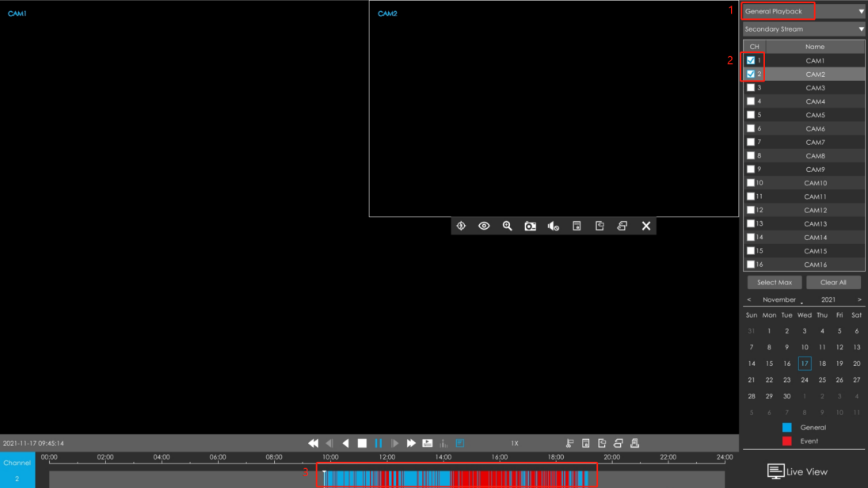Click the Name column header
The image size is (868, 488).
pos(815,47)
